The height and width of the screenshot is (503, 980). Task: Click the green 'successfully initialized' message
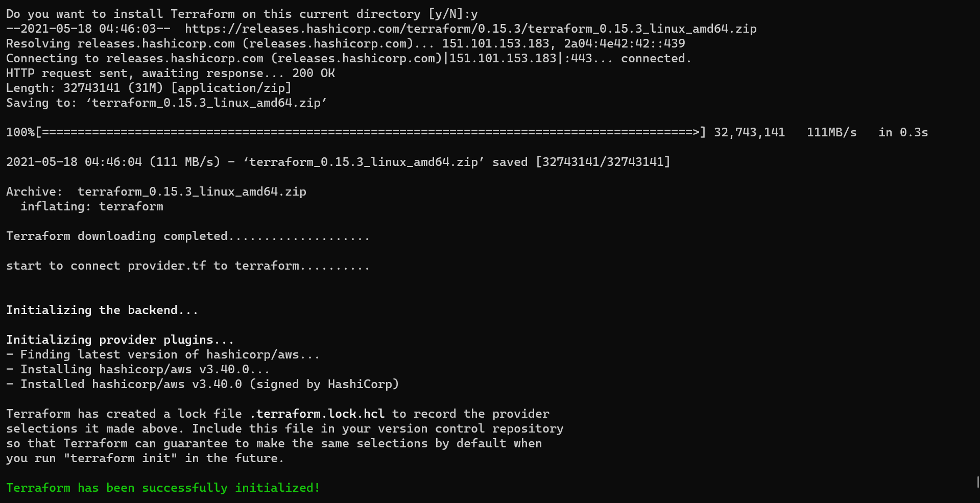163,488
